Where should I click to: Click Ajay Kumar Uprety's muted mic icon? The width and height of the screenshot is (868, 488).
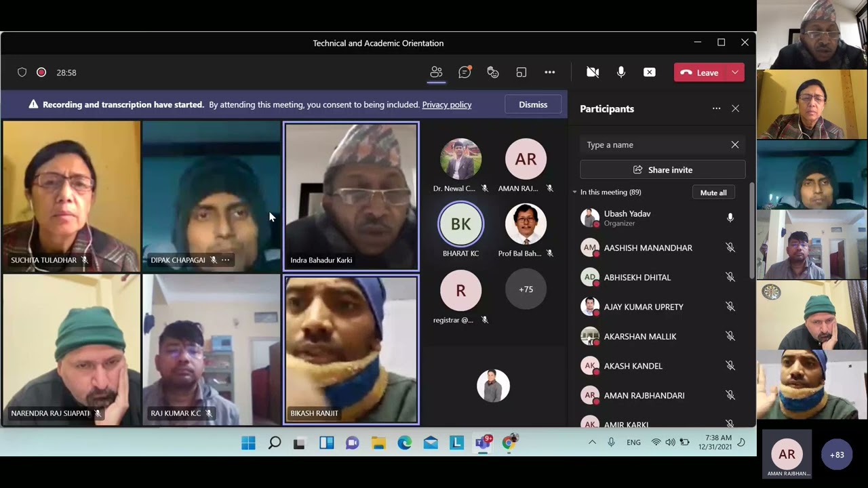(x=730, y=307)
